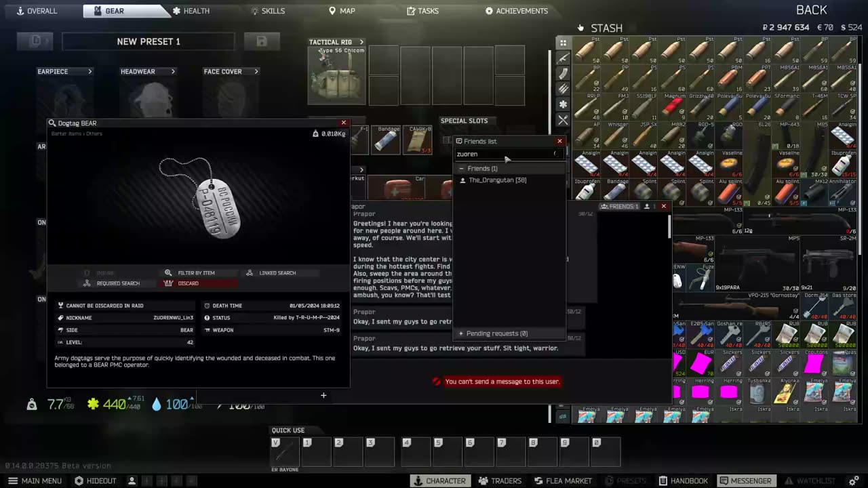
Task: Close the Friends list window
Action: click(559, 141)
